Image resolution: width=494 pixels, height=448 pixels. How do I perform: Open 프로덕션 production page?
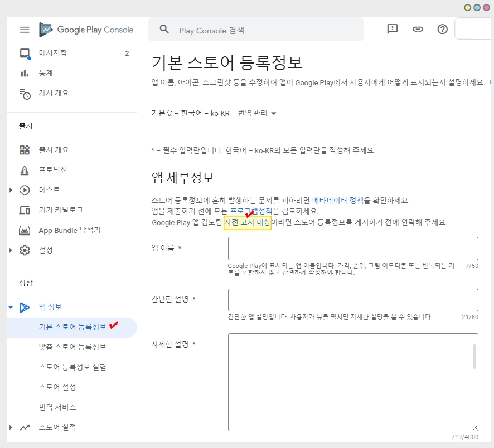coord(53,170)
